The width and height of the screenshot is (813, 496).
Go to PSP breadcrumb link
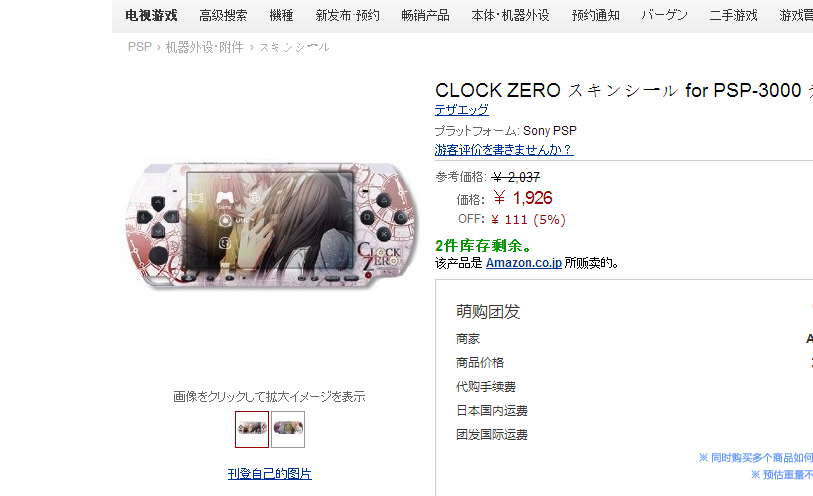coord(139,47)
